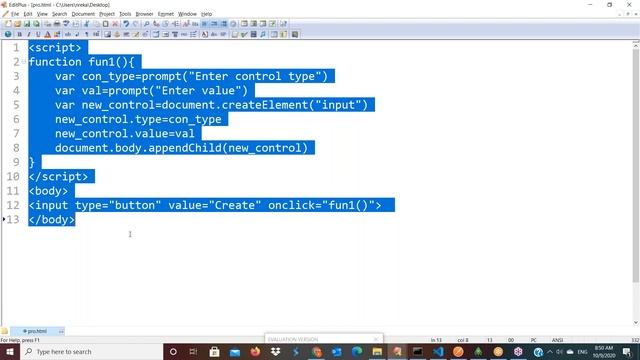Click the ANSI encoding status entry
640x360 pixels.
557,340
